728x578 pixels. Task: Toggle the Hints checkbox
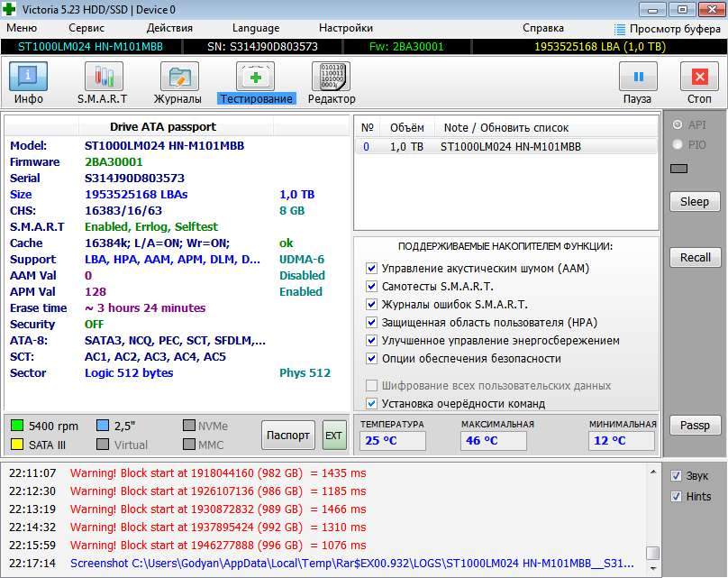click(x=677, y=497)
